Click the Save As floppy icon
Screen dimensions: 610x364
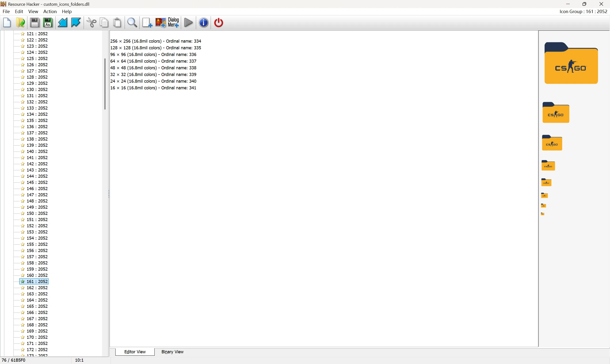tap(48, 23)
